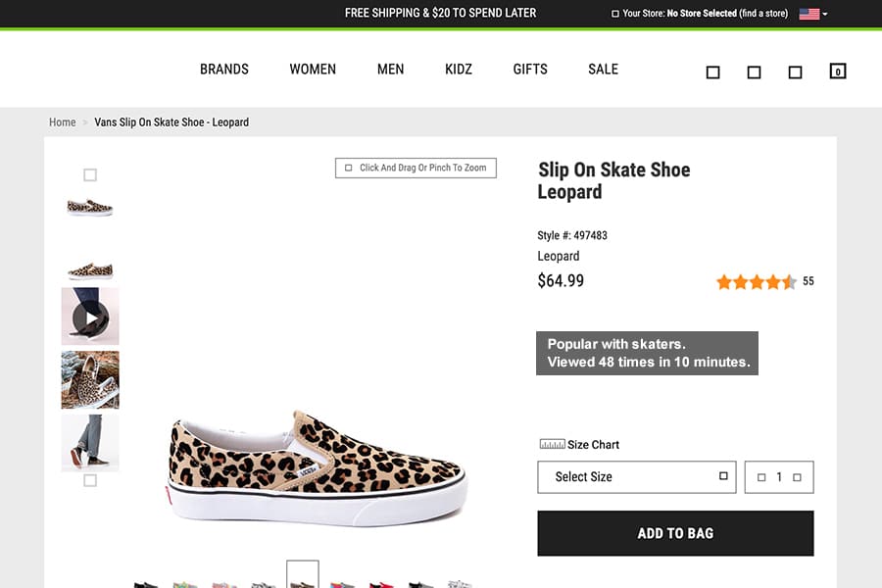Click the orange star rating
882x588 pixels.
[x=756, y=282]
